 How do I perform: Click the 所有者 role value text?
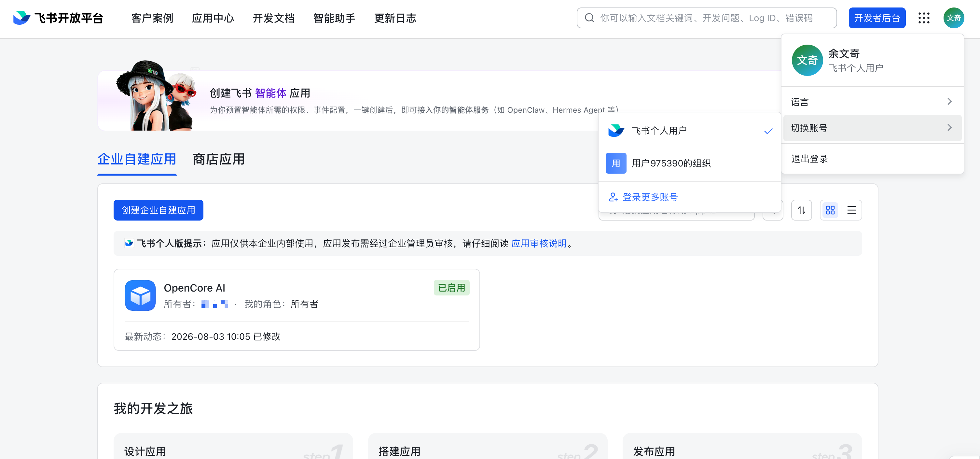304,304
